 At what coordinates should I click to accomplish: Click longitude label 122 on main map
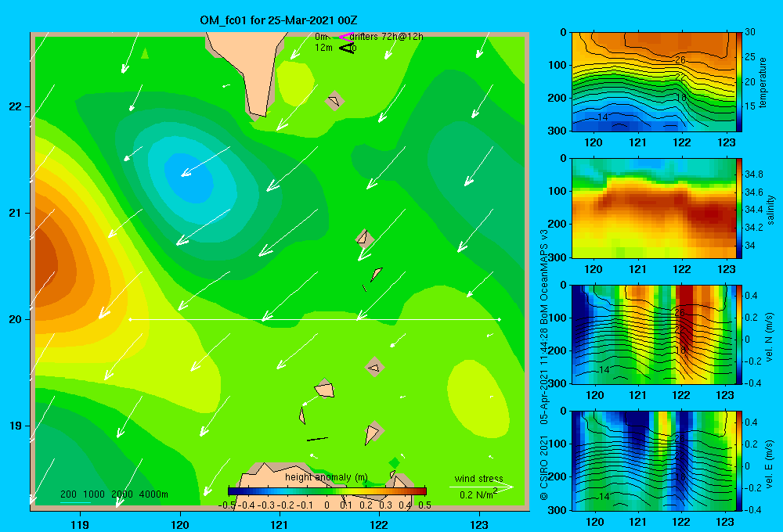[x=379, y=524]
